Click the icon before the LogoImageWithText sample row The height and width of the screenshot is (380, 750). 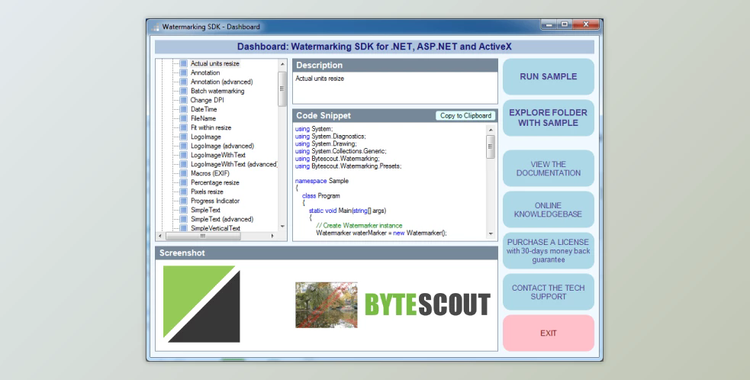[183, 155]
